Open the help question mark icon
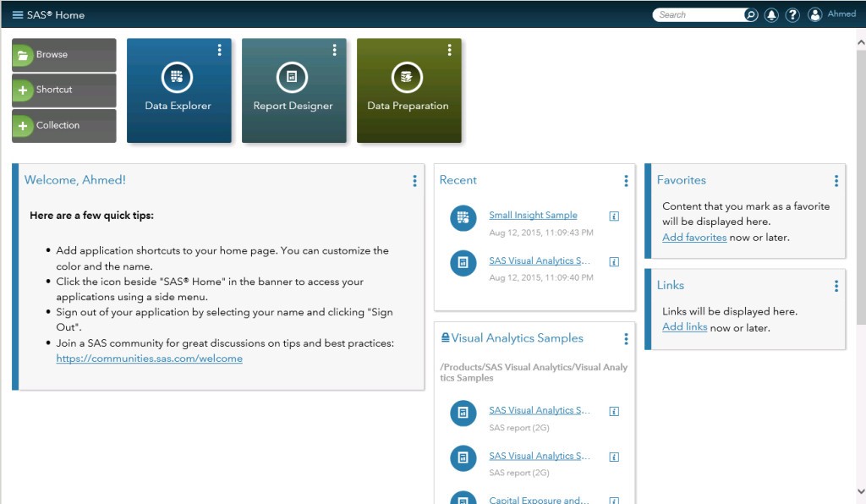 pyautogui.click(x=792, y=14)
